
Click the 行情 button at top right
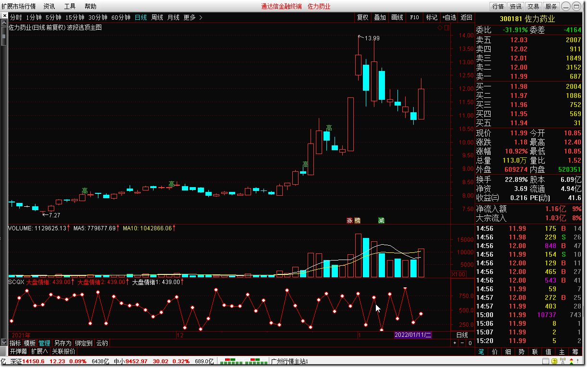tap(498, 6)
